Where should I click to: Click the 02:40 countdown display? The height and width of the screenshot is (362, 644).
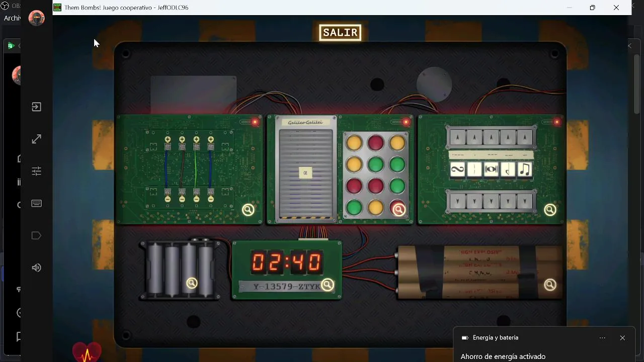click(x=286, y=262)
